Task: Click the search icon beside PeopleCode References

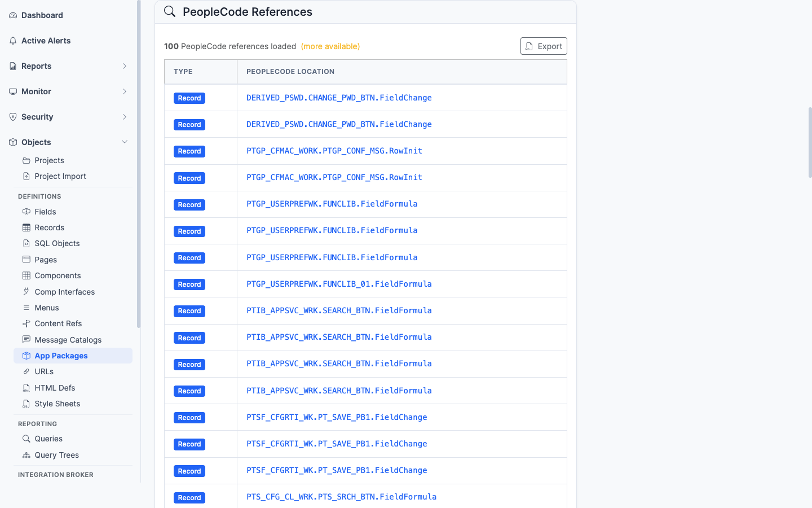Action: pyautogui.click(x=170, y=11)
